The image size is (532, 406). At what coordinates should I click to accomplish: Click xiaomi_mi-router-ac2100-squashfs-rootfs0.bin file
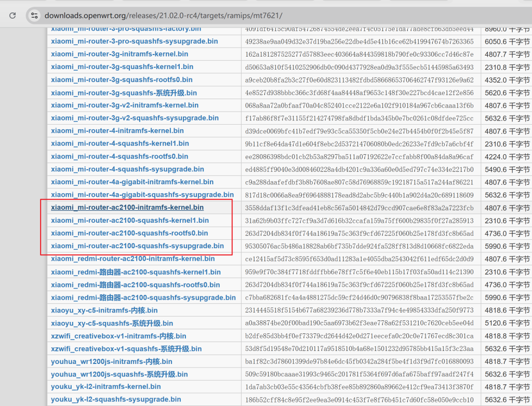(129, 233)
